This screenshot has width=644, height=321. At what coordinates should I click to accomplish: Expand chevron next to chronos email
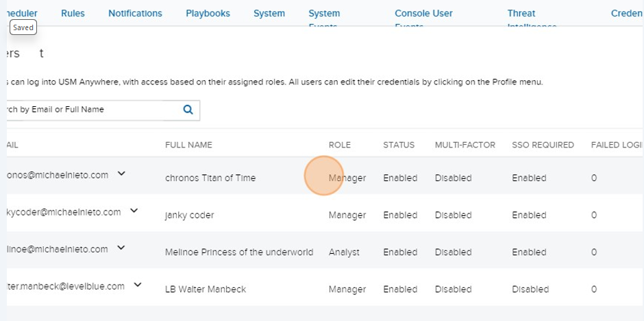[x=121, y=174]
